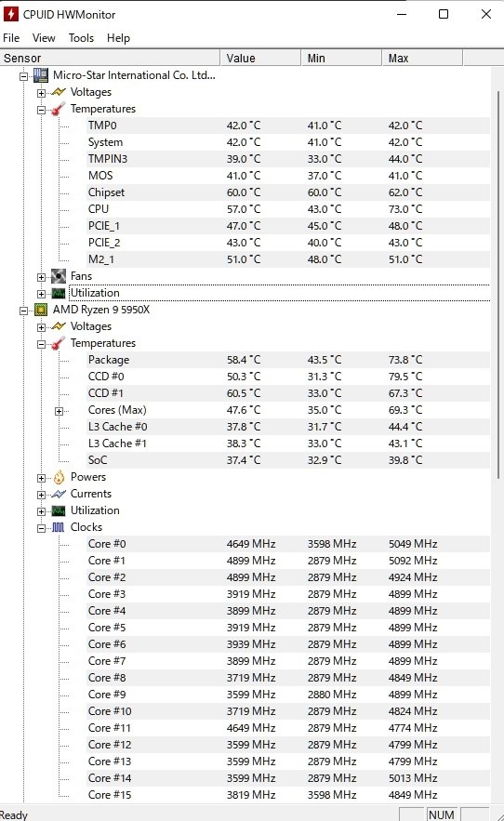
Task: Click the graph icon beside Micro-Star Utilization
Action: pos(59,293)
